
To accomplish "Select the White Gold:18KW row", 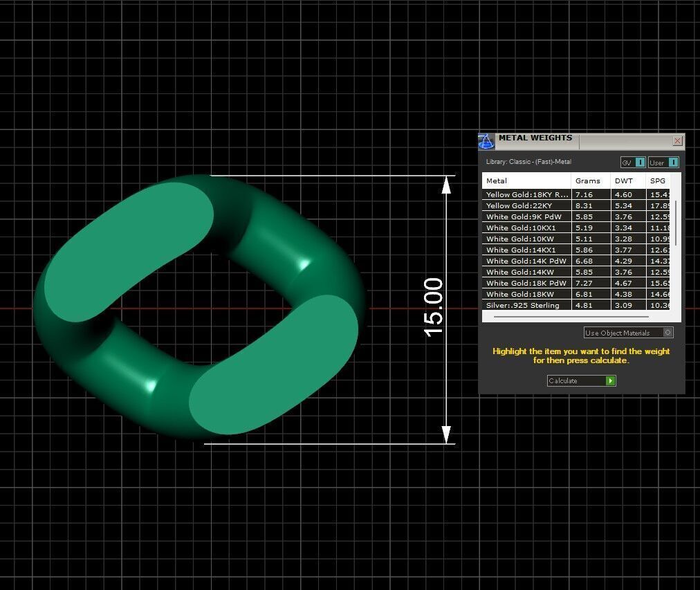I will [x=576, y=294].
